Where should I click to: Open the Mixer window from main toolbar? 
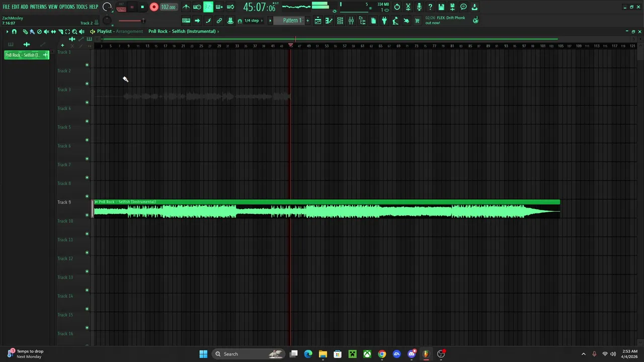[351, 21]
